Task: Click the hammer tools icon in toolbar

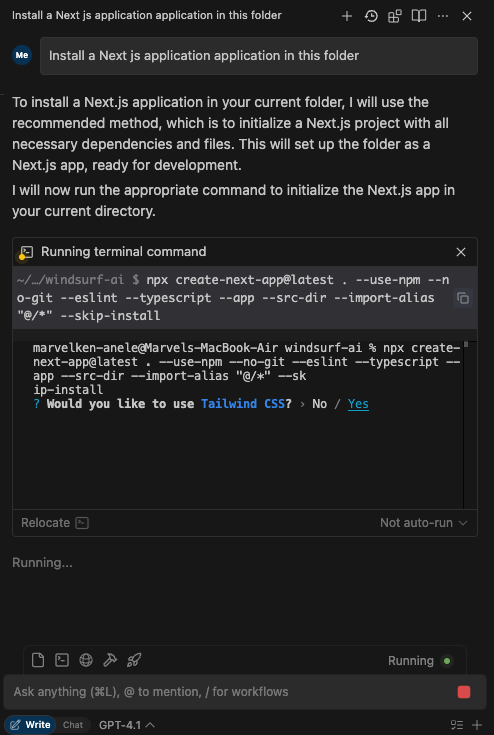Action: (110, 660)
